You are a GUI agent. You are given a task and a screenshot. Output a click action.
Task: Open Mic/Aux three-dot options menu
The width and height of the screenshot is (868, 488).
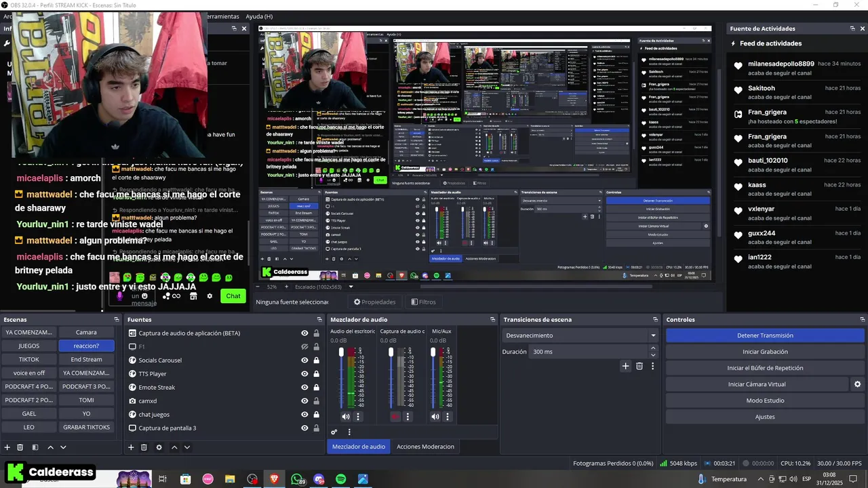448,417
